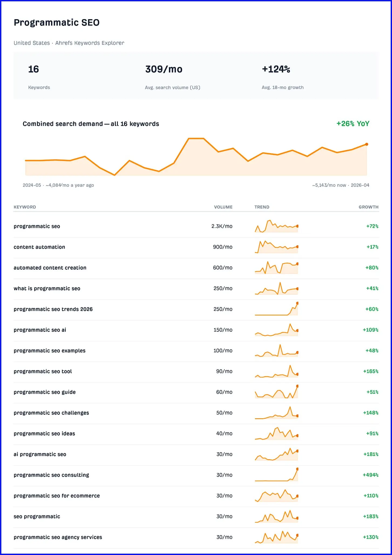Click '~4,084/mo a year ago' chart label
The width and height of the screenshot is (392, 555).
pyautogui.click(x=70, y=185)
